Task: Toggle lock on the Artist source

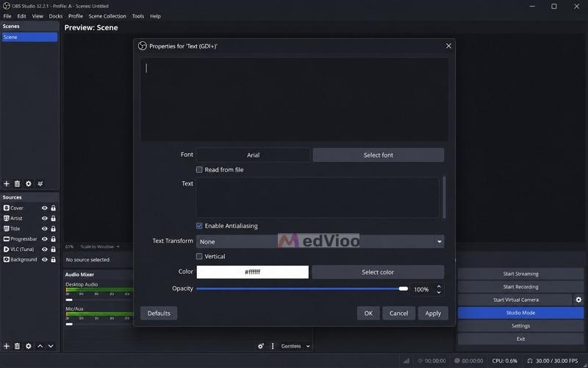Action: point(53,218)
